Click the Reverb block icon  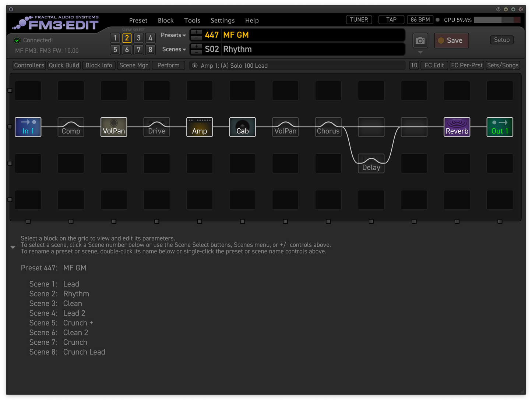(457, 127)
